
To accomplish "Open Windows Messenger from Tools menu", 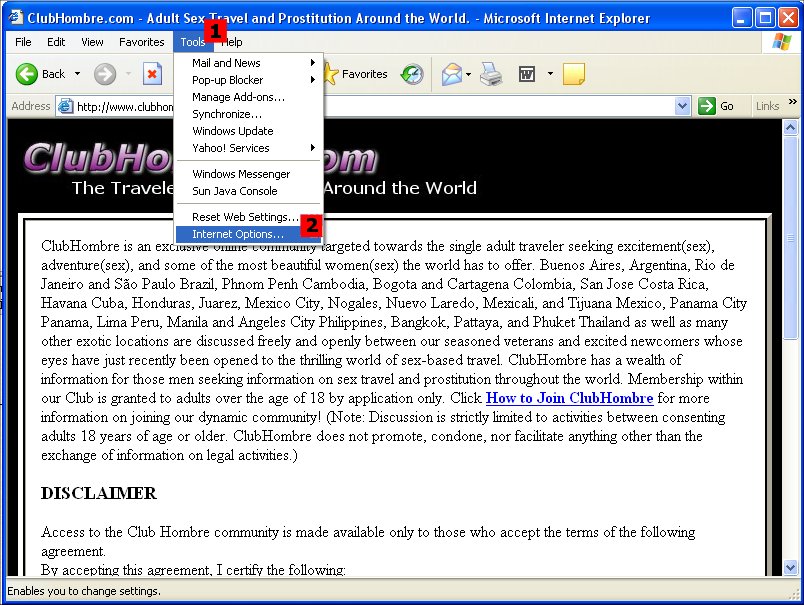I will (249, 174).
